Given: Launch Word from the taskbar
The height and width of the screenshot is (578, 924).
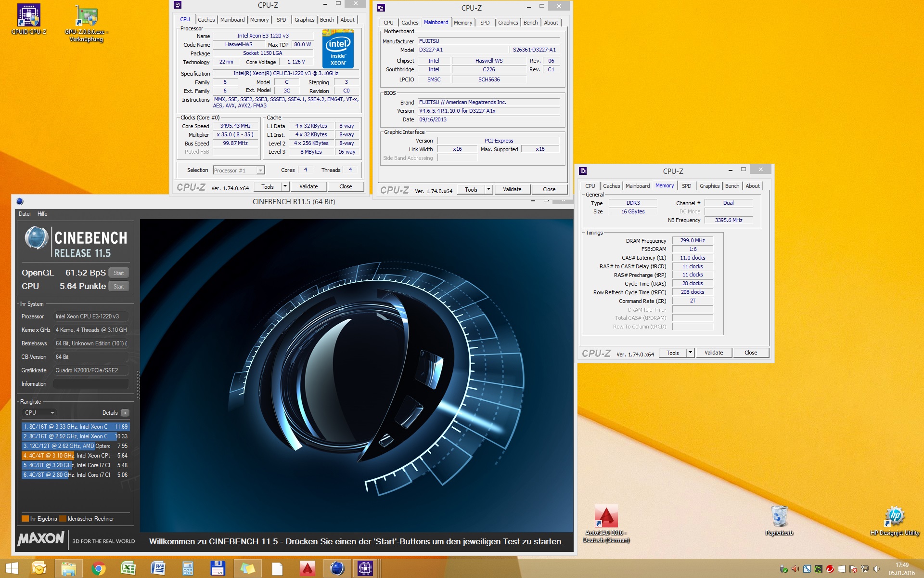Looking at the screenshot, I should tap(158, 568).
